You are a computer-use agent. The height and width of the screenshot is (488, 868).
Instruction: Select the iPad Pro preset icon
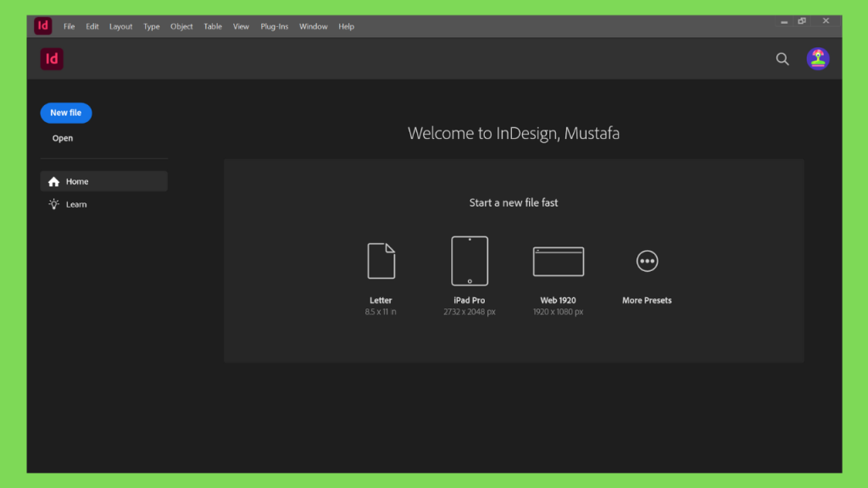470,261
